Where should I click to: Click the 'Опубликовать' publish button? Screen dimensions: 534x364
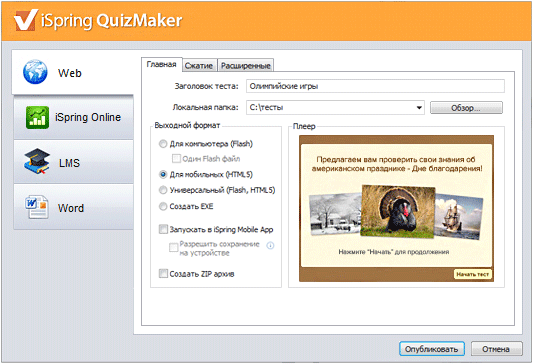pyautogui.click(x=431, y=349)
